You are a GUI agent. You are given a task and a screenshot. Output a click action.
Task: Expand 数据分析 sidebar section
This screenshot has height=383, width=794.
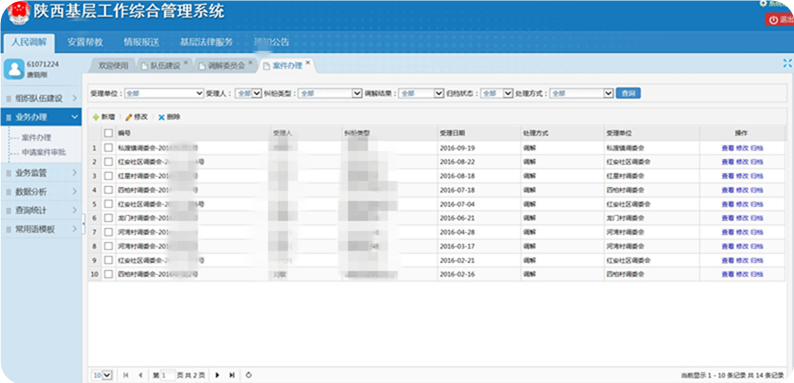[41, 192]
